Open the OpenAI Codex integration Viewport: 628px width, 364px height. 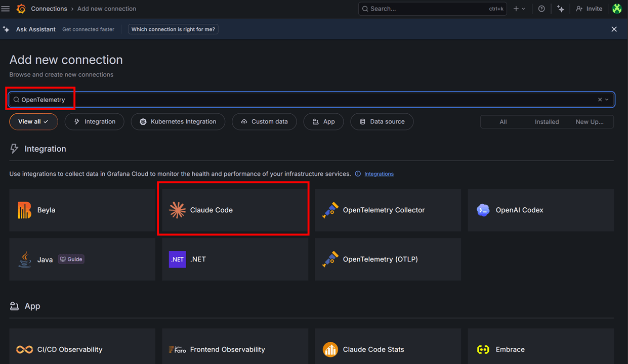tap(541, 210)
